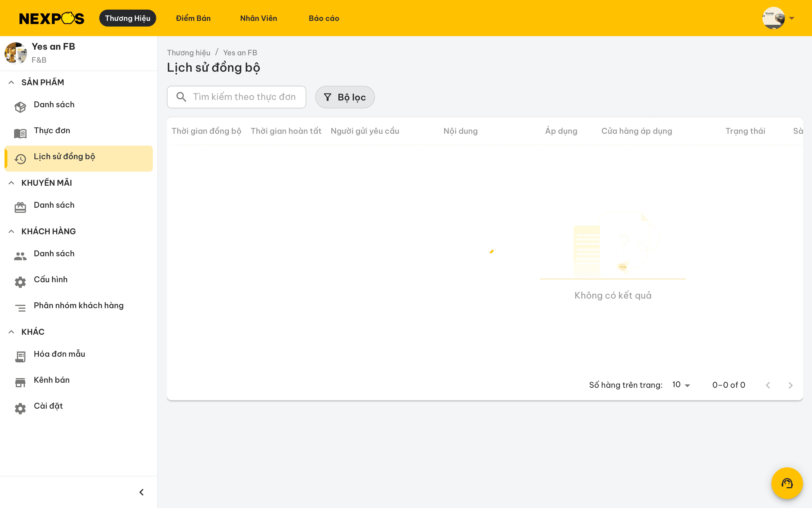Click the Hóa đơn mẫu receipt icon
Image resolution: width=812 pixels, height=508 pixels.
(x=20, y=356)
